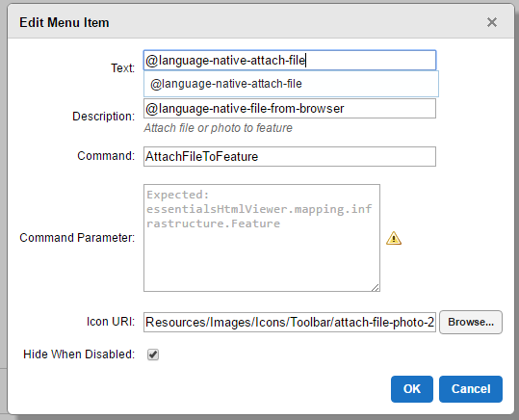This screenshot has height=420, width=519.
Task: Click the Attach file or photo hint text
Action: pyautogui.click(x=219, y=128)
